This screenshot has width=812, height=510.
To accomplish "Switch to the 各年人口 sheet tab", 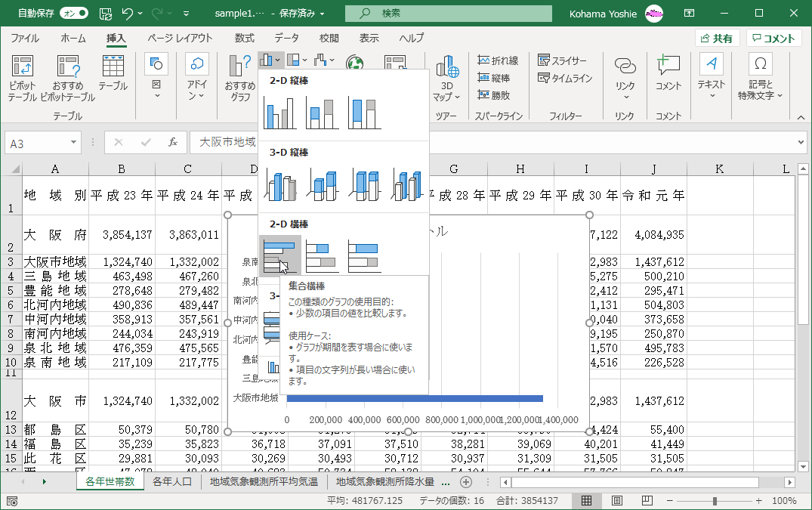I will point(171,482).
